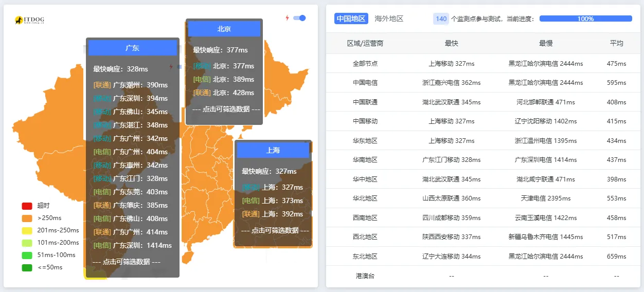Click the 北京 popup title

coord(224,29)
